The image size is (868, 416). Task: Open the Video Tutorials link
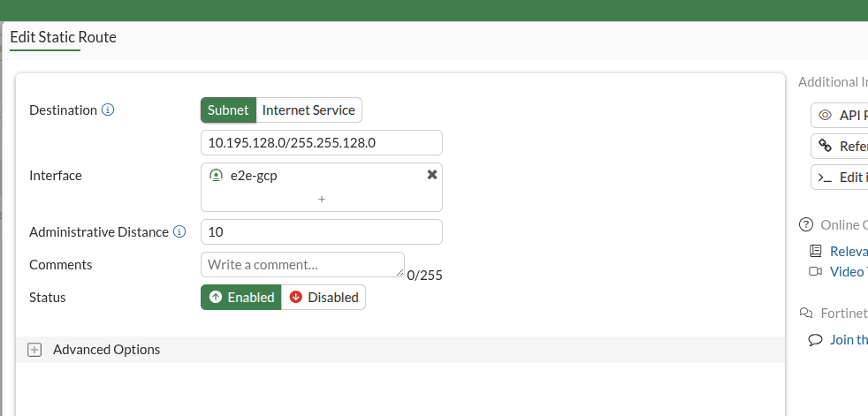(849, 271)
